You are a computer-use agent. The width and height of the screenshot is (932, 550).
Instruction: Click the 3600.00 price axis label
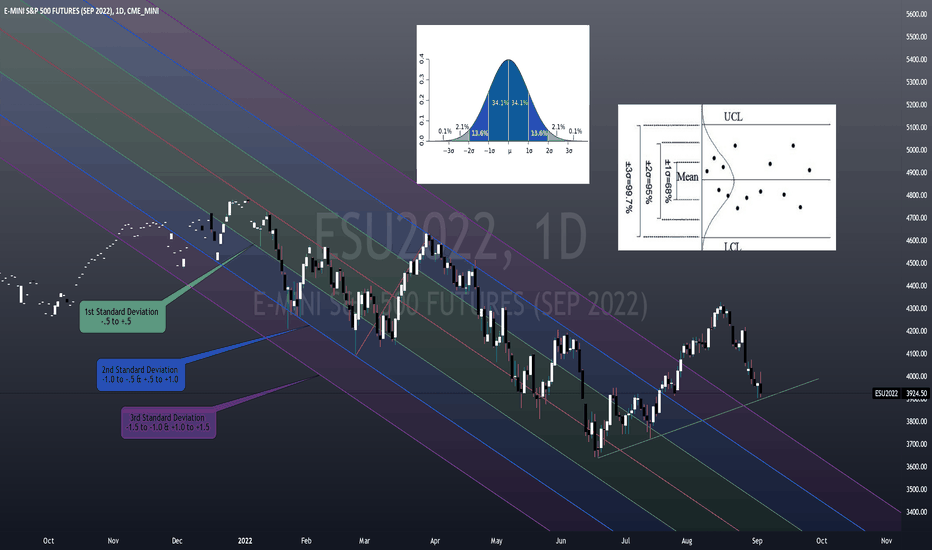pos(916,467)
